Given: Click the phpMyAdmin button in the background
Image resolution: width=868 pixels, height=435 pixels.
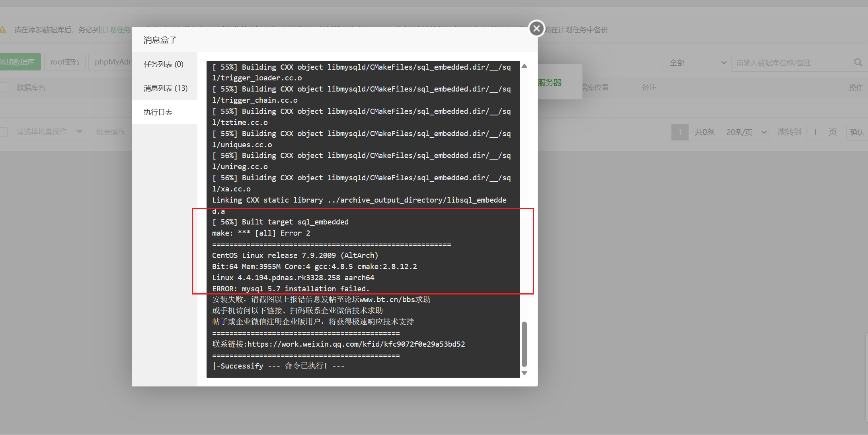Looking at the screenshot, I should click(x=111, y=62).
